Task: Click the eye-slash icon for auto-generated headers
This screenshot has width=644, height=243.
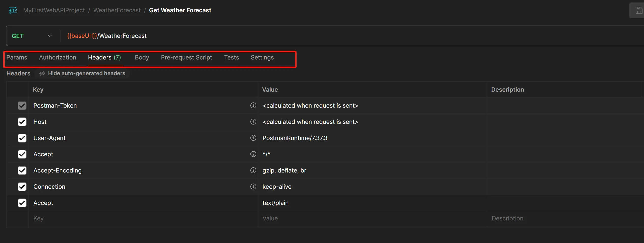Action: click(x=42, y=73)
